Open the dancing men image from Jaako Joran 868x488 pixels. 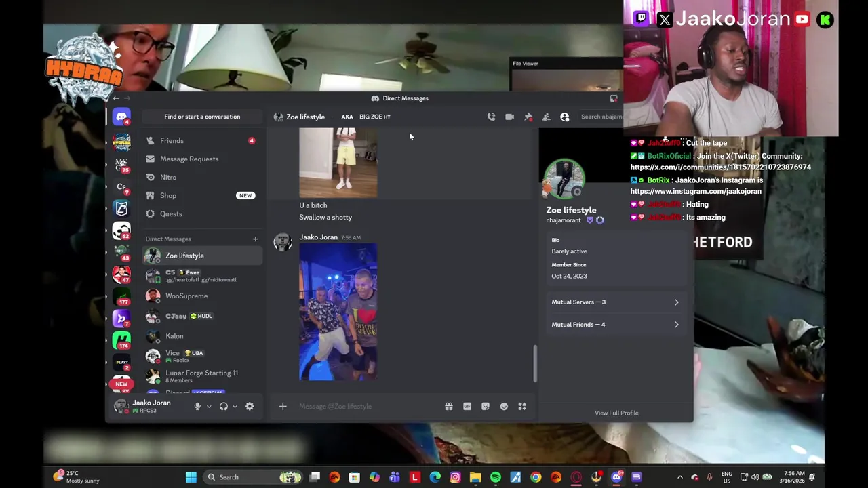point(338,311)
